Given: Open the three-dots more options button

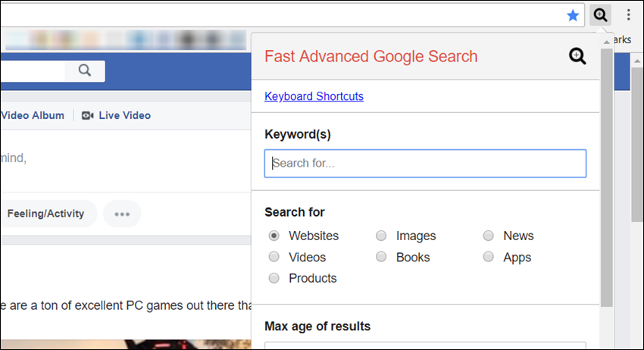Looking at the screenshot, I should (122, 214).
